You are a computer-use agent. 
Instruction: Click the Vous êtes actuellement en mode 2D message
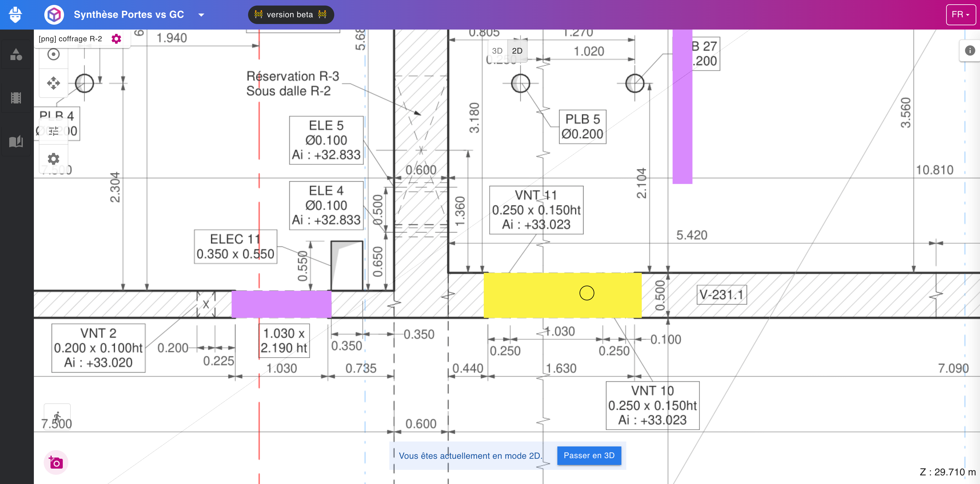click(470, 455)
